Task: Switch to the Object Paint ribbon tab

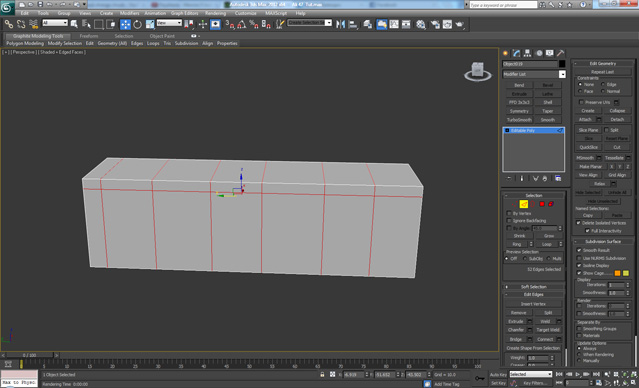Action: [162, 36]
